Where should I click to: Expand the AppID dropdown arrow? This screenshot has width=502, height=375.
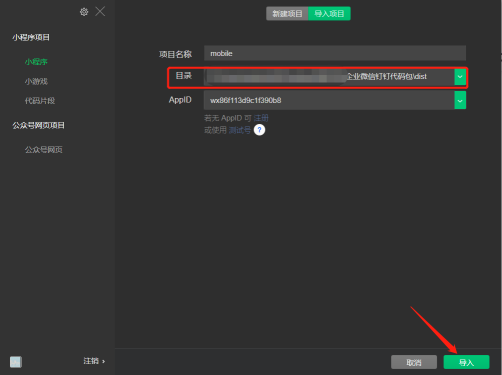pyautogui.click(x=460, y=100)
